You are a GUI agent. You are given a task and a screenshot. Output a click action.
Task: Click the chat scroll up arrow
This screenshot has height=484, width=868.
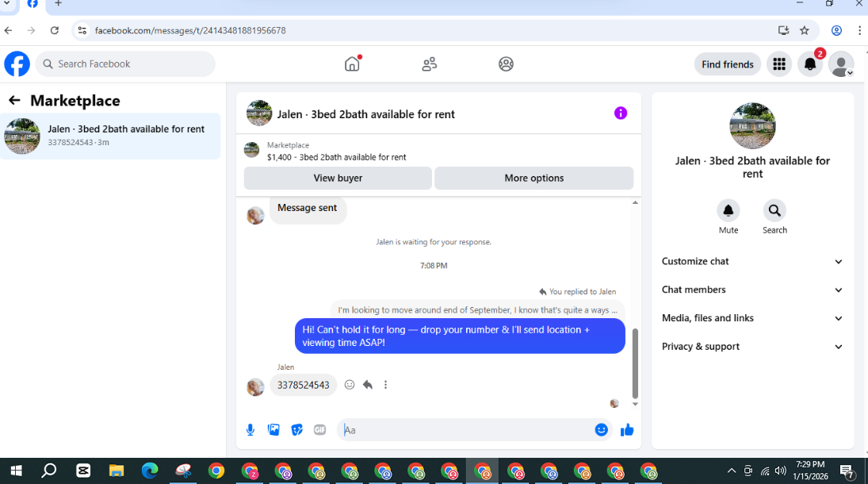click(635, 202)
